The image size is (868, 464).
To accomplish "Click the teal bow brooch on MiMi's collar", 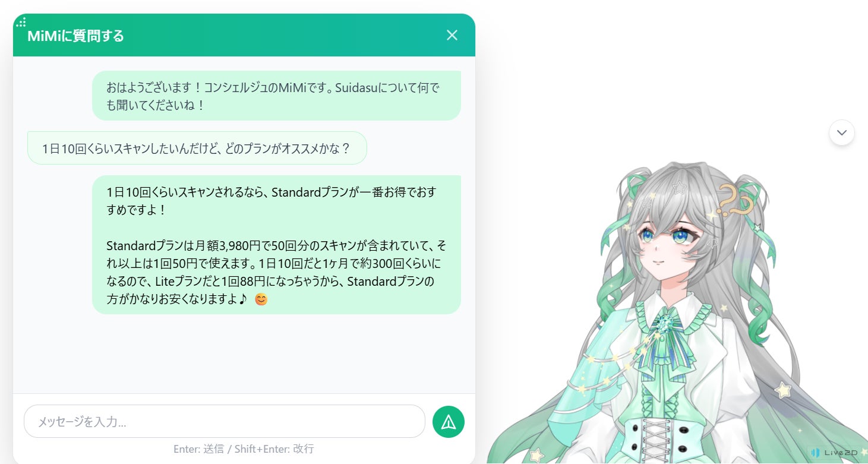I will click(x=665, y=324).
